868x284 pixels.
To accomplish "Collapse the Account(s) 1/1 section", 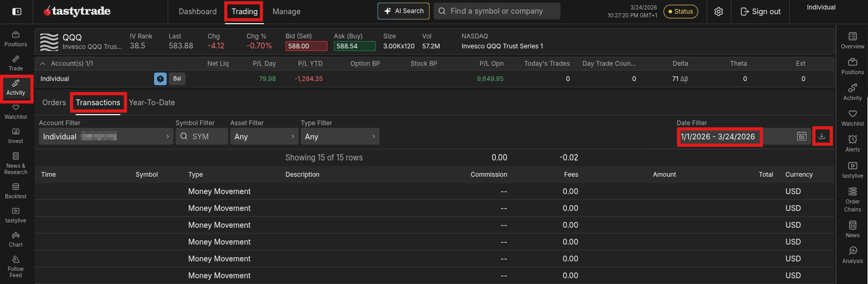I will [x=43, y=64].
